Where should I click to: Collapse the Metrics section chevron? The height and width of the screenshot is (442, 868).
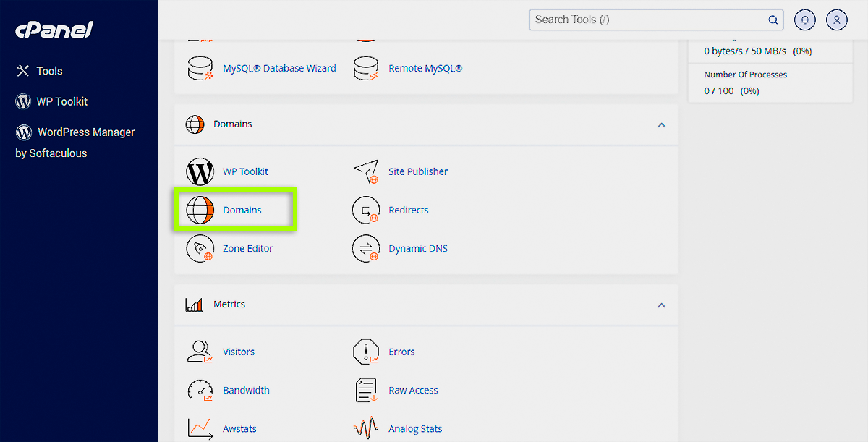click(x=661, y=305)
